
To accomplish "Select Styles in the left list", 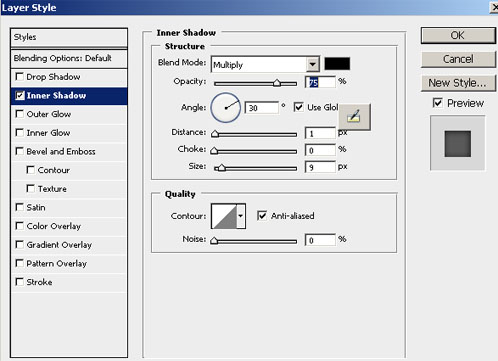I will pos(69,37).
